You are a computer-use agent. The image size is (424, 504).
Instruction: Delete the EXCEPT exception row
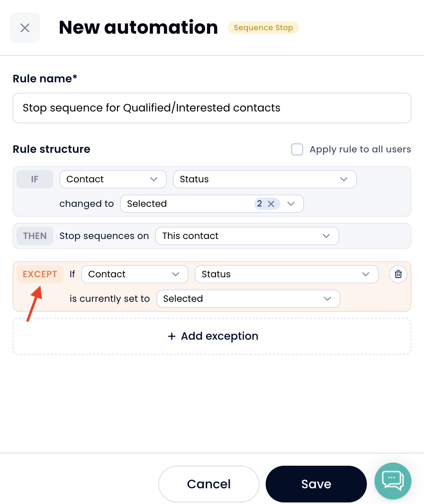(x=398, y=274)
